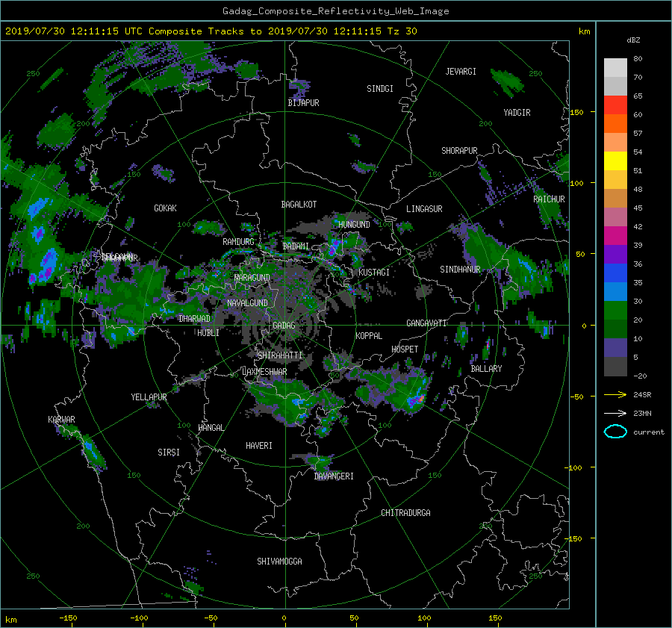The height and width of the screenshot is (628, 672).
Task: Click the LAXMESHWAR city label
Action: pos(264,372)
